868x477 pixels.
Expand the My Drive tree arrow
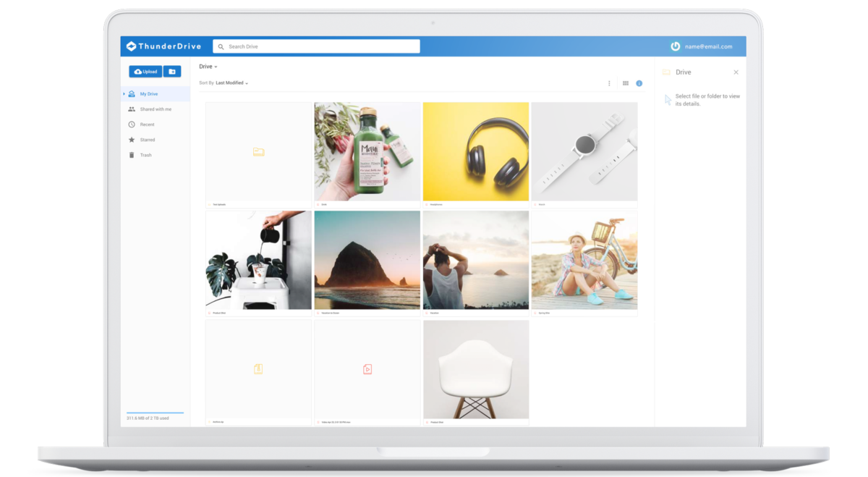(x=124, y=94)
